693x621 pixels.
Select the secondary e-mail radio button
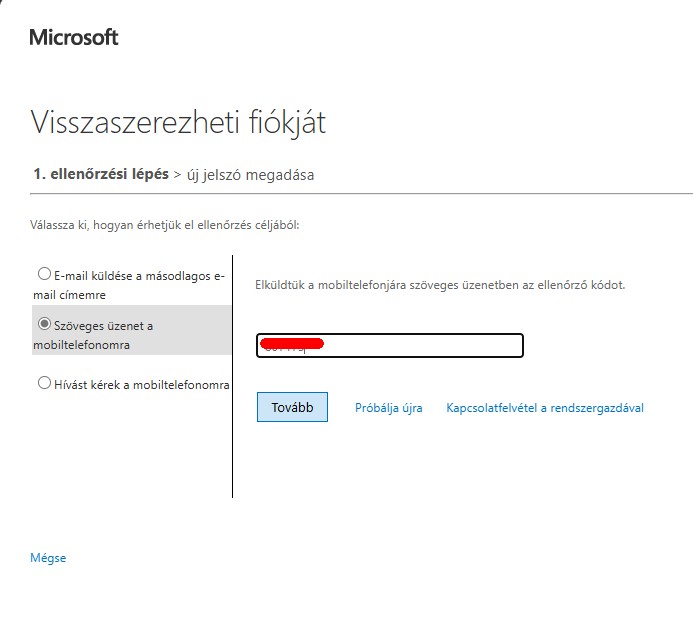[x=44, y=274]
